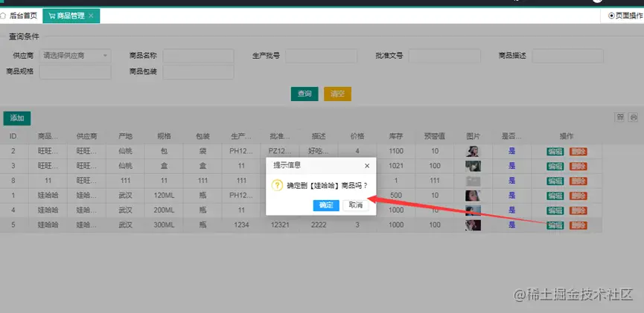Focus the 生产批号 input field
The image size is (644, 313).
click(x=321, y=56)
